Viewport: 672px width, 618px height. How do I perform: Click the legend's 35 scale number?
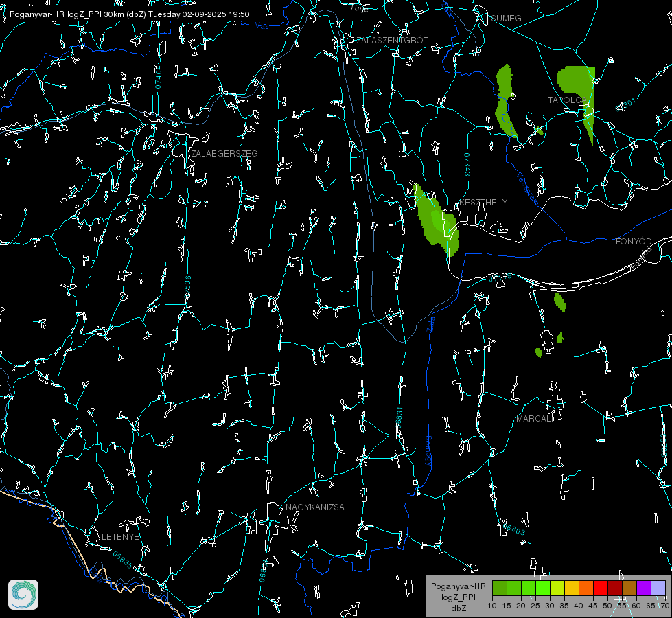[x=564, y=606]
